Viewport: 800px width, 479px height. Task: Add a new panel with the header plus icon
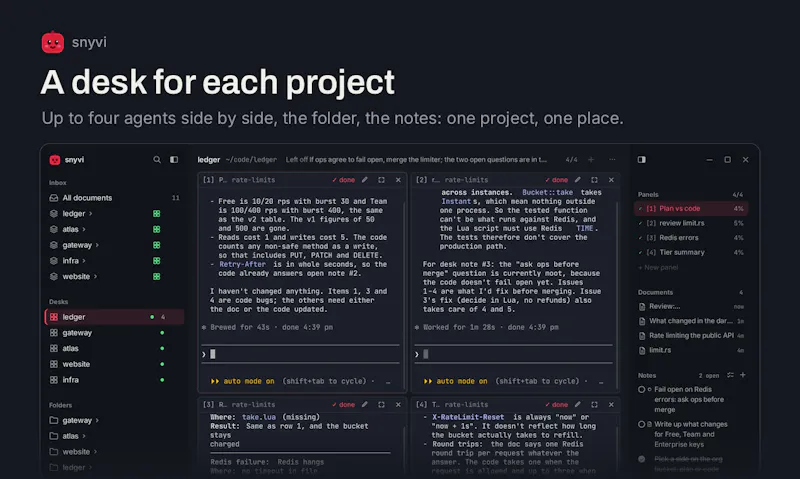tap(591, 160)
